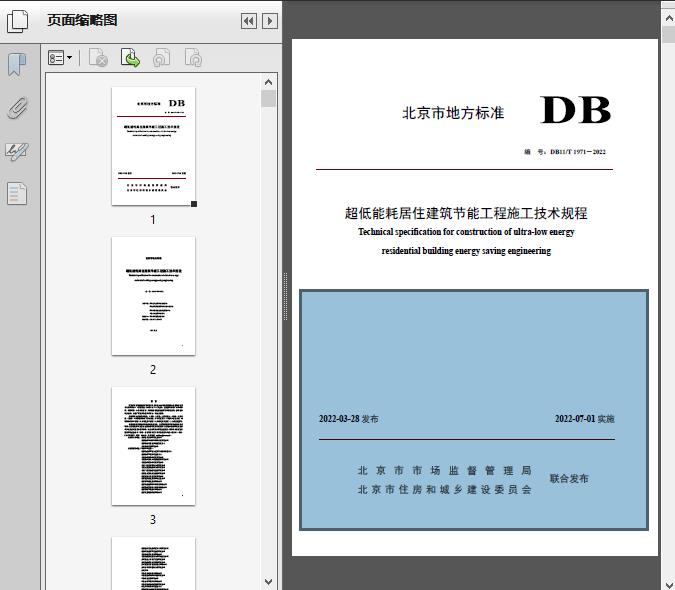Click the pane splitter handle between panels
The height and width of the screenshot is (590, 675).
click(x=285, y=297)
